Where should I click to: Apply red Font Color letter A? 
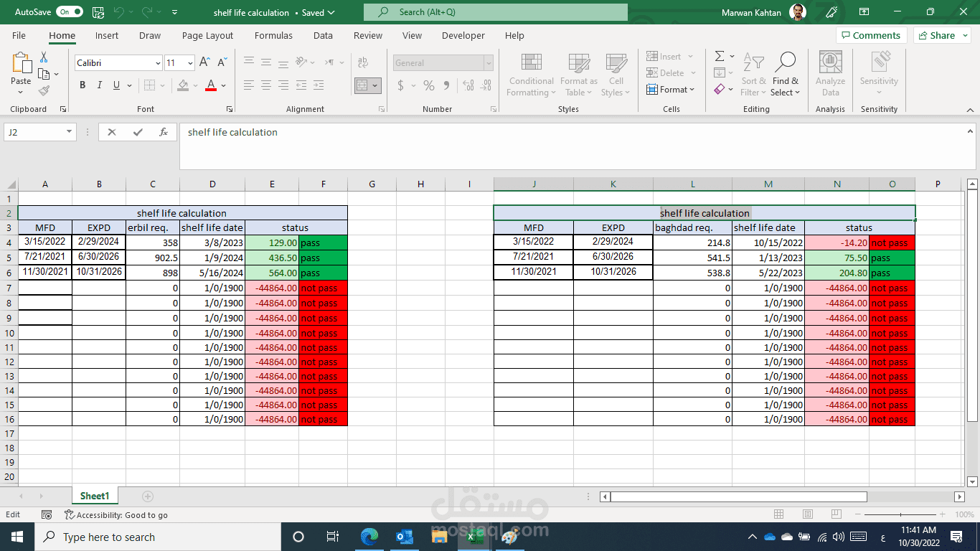pos(211,85)
